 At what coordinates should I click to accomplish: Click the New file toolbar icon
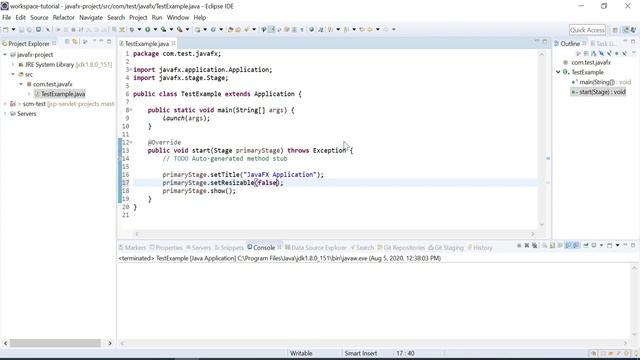[x=6, y=29]
